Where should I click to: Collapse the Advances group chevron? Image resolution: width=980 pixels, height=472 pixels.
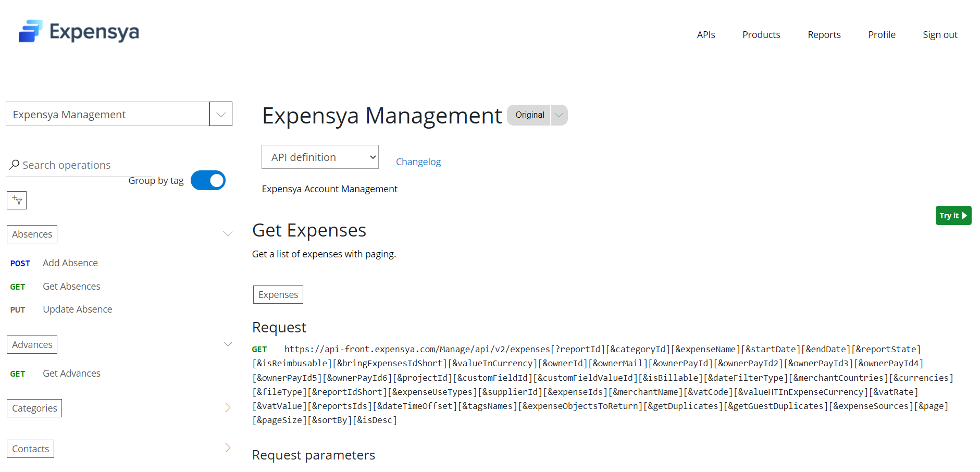(228, 344)
